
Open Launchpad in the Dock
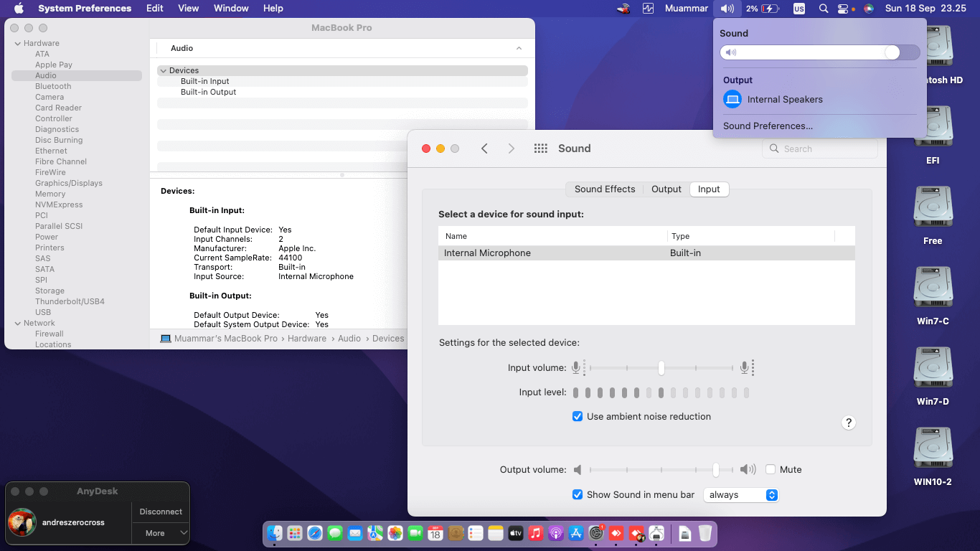tap(295, 533)
